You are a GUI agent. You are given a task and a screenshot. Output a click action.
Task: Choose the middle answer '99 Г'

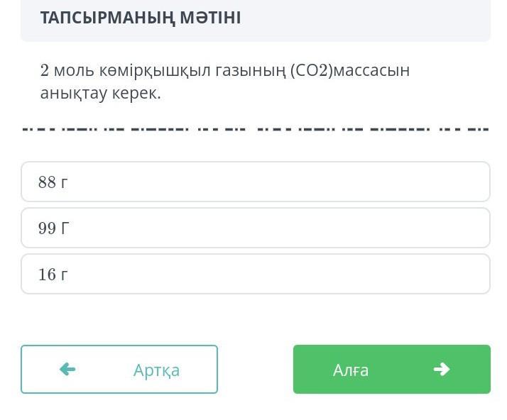[54, 228]
